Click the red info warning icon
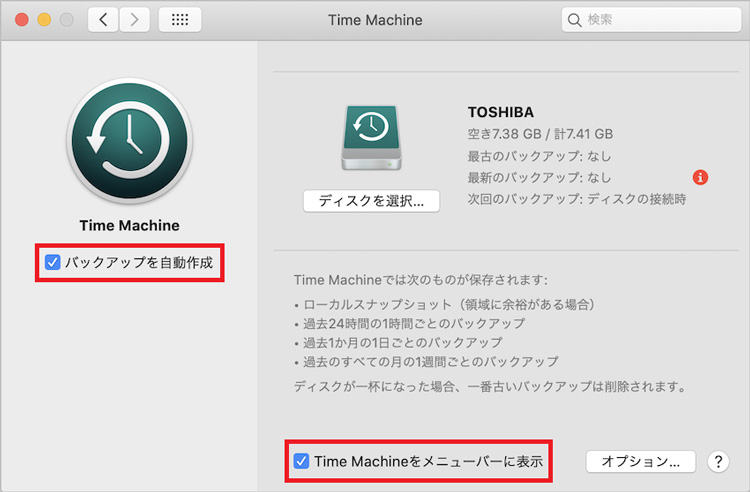Screen dimensions: 750x492 (700, 177)
